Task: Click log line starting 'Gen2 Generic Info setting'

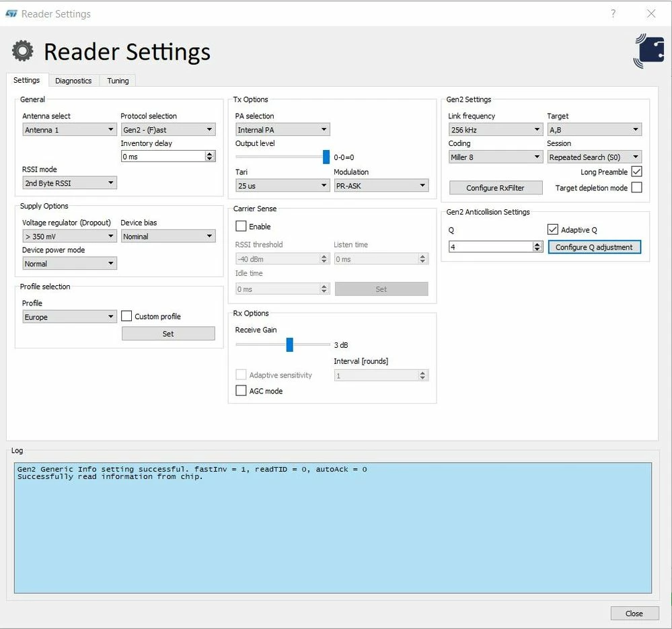Action: [x=192, y=469]
